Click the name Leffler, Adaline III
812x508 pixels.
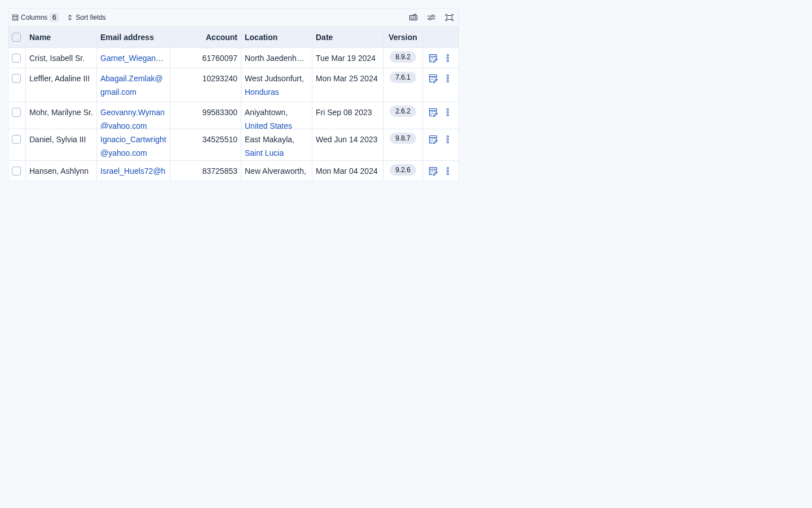(x=59, y=78)
